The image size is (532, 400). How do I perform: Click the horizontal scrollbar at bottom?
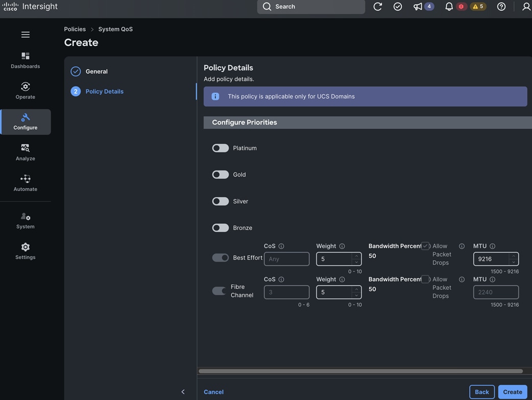tap(360, 371)
